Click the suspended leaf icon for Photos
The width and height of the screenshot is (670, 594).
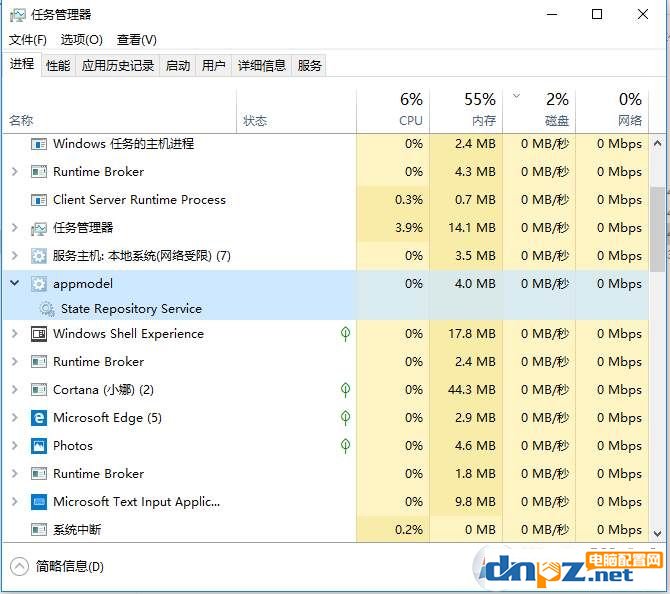coord(345,446)
